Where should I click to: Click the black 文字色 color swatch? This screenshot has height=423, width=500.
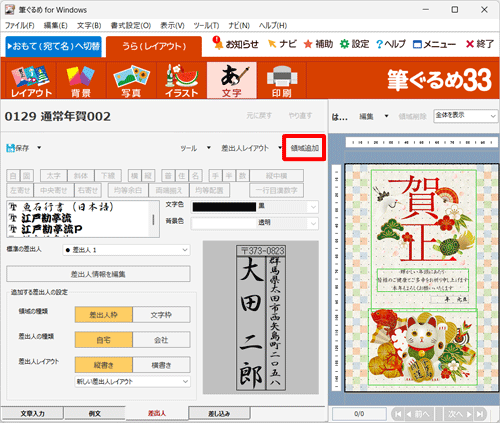pos(224,207)
